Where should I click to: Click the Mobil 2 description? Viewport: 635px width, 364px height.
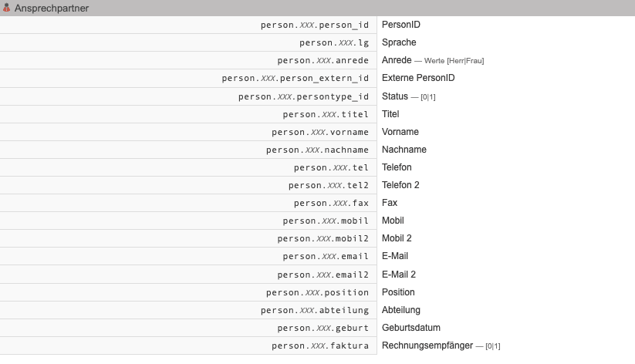coord(397,238)
